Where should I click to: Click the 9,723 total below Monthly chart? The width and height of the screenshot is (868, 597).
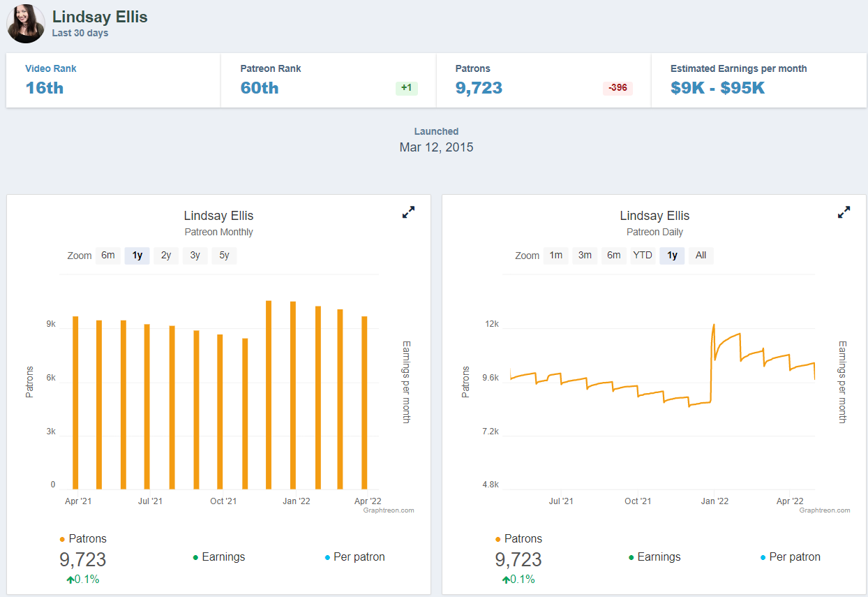click(83, 560)
